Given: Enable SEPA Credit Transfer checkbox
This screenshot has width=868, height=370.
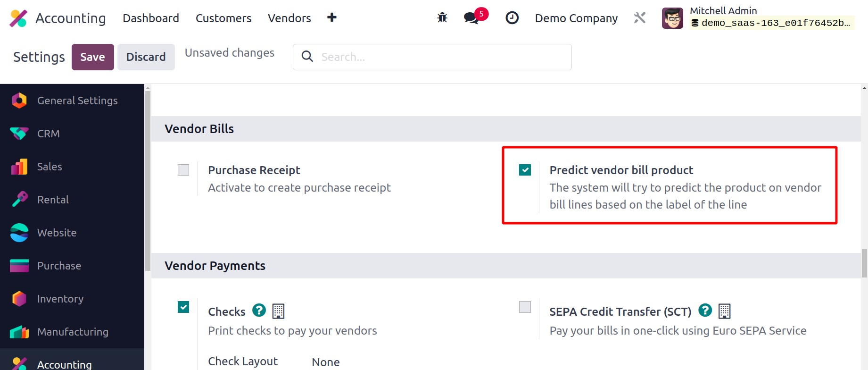Looking at the screenshot, I should 525,307.
